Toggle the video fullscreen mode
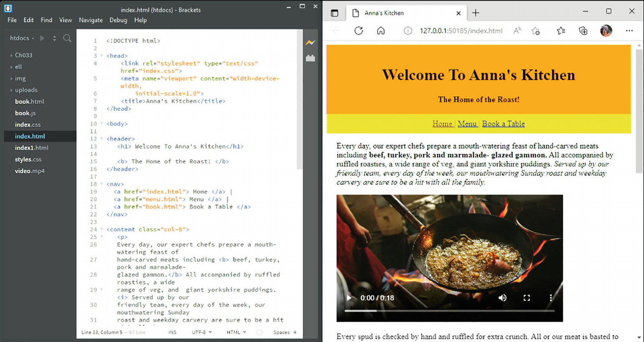This screenshot has width=644, height=342. click(527, 298)
